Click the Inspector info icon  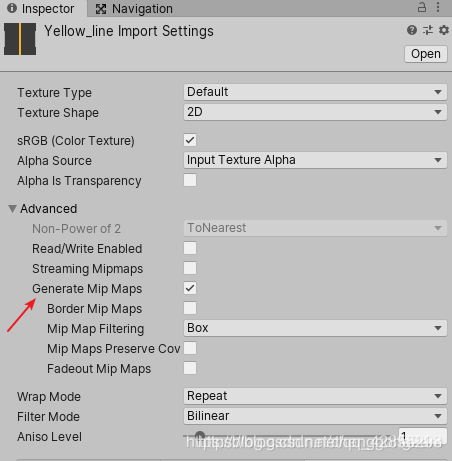(12, 8)
